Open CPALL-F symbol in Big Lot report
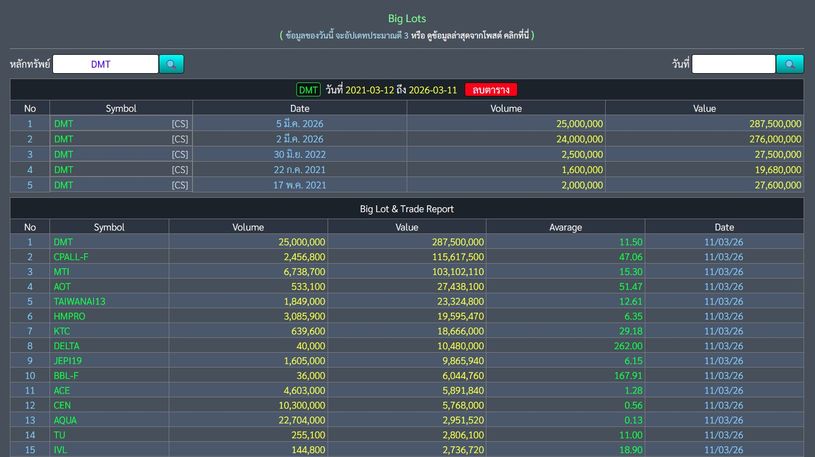Screen dimensions: 815x457 pos(71,257)
